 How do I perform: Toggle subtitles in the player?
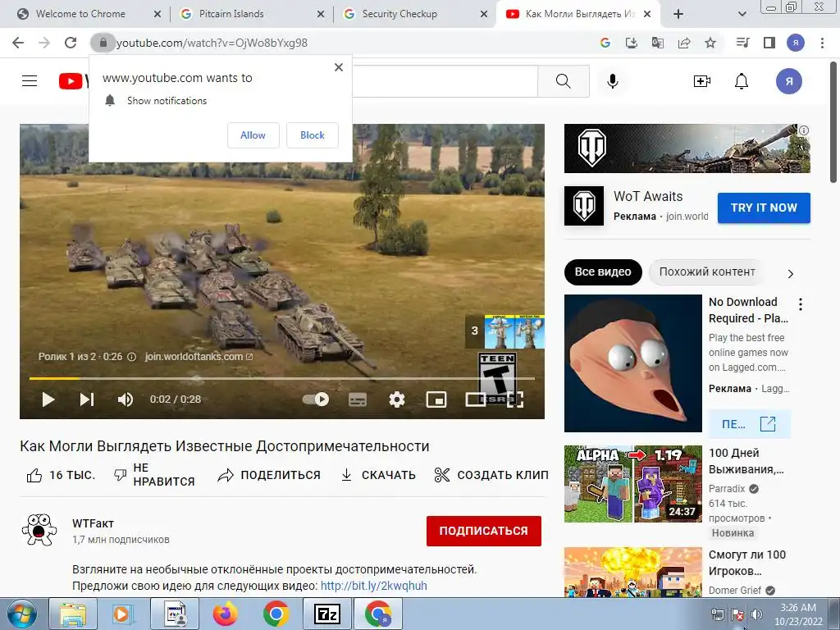pyautogui.click(x=358, y=399)
